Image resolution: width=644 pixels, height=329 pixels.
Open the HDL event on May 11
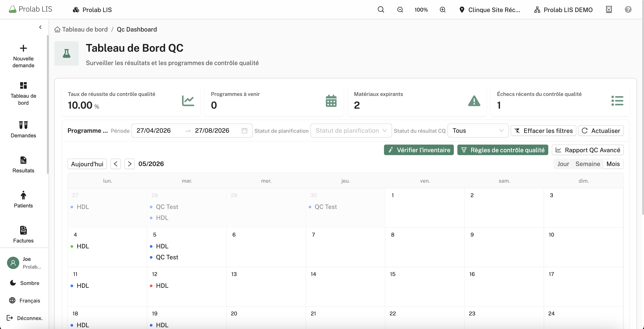coord(83,285)
